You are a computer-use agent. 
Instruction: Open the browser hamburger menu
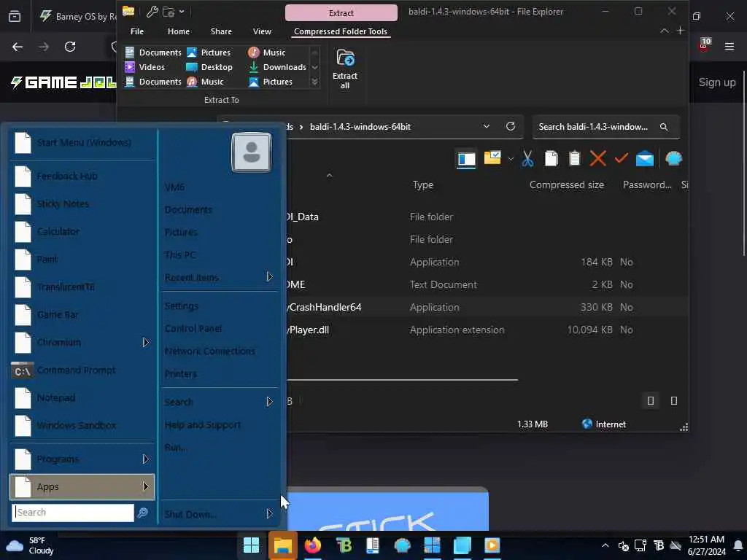(x=729, y=46)
